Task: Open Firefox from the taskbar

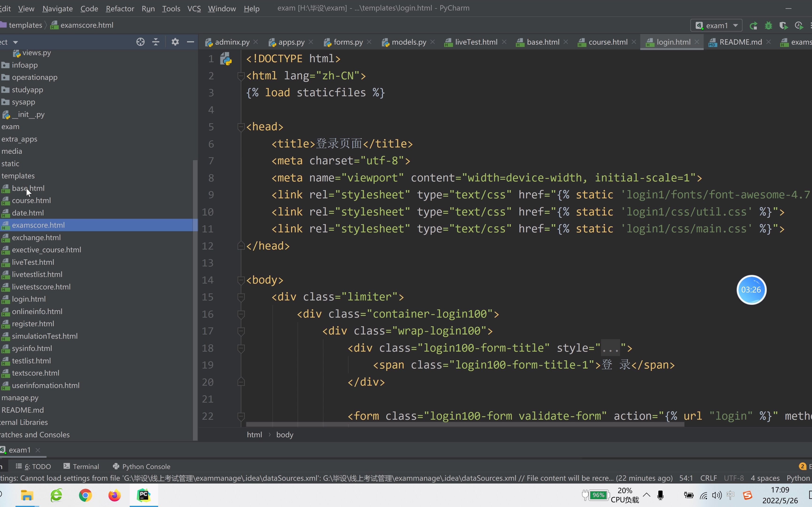Action: [x=114, y=495]
